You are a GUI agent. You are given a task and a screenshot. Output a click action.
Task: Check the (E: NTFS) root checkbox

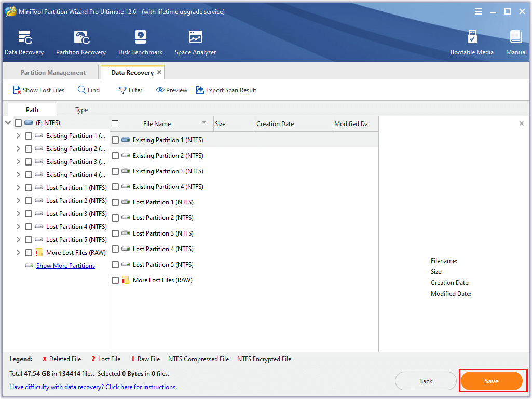click(x=18, y=123)
